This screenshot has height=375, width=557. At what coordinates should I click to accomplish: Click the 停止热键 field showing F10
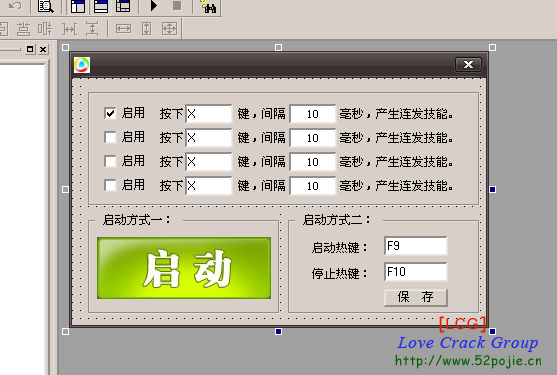click(x=416, y=272)
